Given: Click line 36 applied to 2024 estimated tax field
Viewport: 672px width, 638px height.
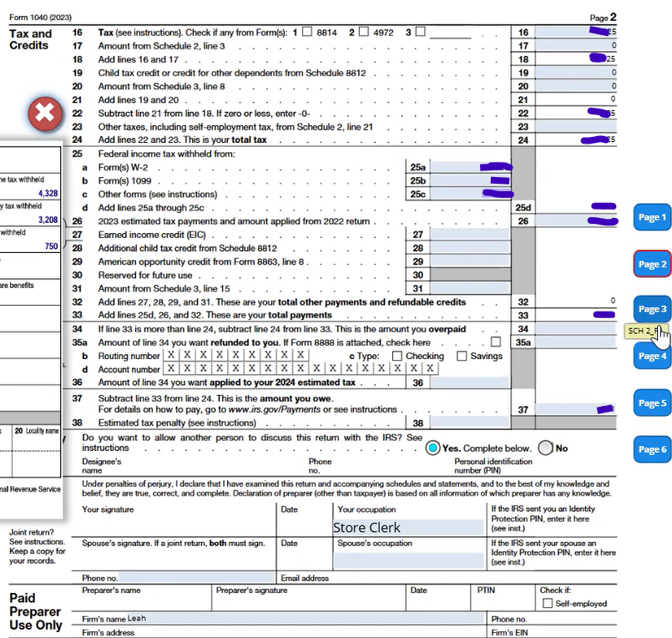Looking at the screenshot, I should [470, 382].
